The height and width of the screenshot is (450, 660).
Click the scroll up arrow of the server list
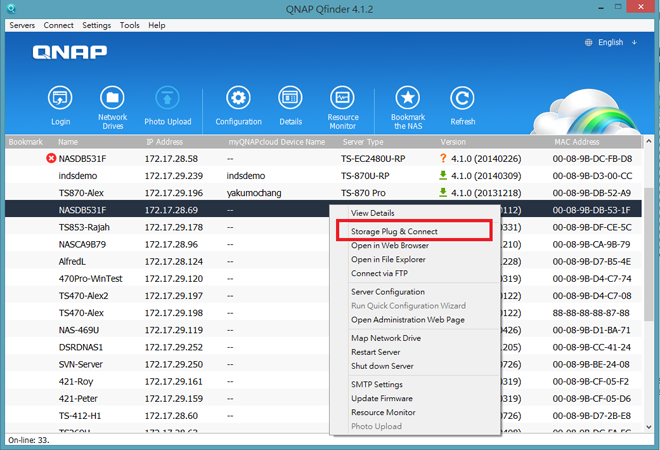click(649, 141)
